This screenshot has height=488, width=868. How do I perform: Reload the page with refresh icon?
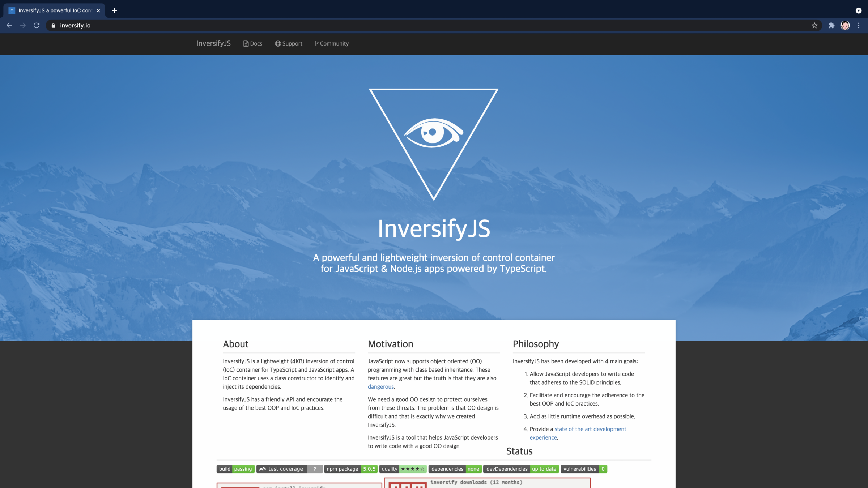pyautogui.click(x=37, y=25)
